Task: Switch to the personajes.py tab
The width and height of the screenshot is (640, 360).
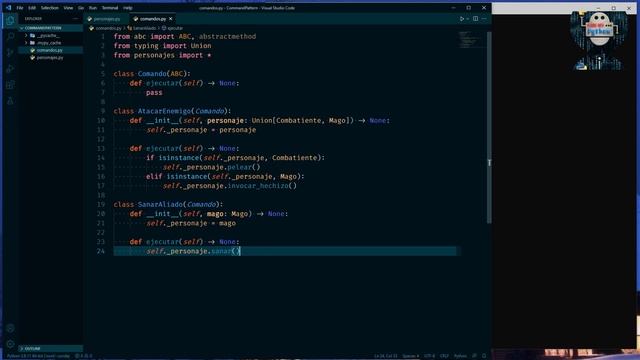Action: click(x=107, y=19)
